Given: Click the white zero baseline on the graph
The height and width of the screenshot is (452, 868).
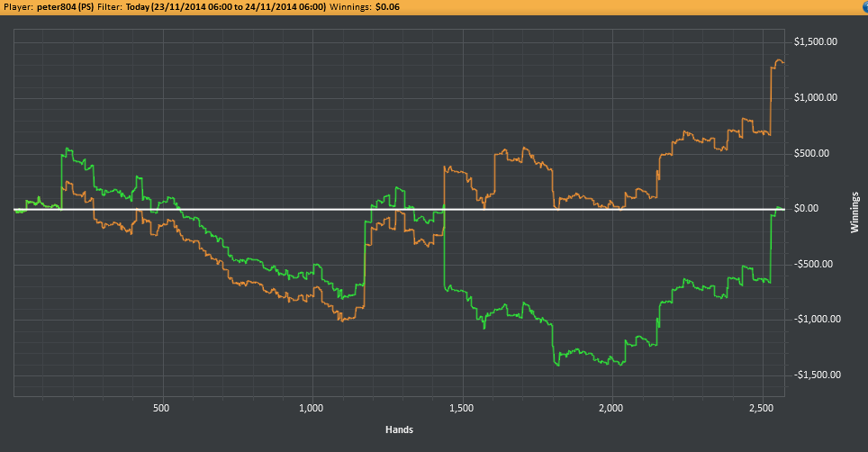Looking at the screenshot, I should pyautogui.click(x=399, y=209).
